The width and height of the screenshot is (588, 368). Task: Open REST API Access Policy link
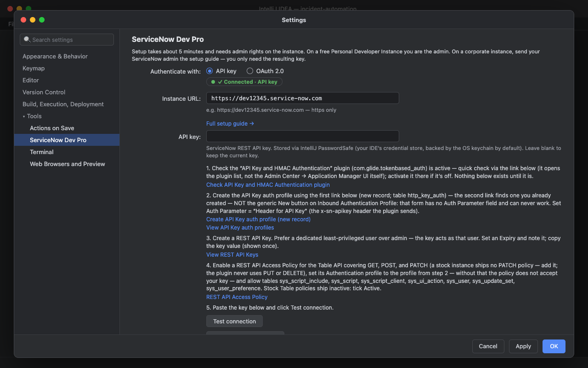click(237, 297)
